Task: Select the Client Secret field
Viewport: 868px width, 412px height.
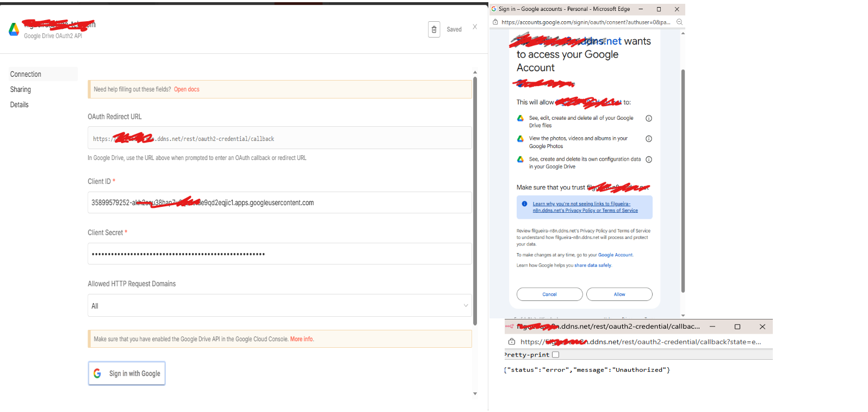Action: click(x=280, y=254)
